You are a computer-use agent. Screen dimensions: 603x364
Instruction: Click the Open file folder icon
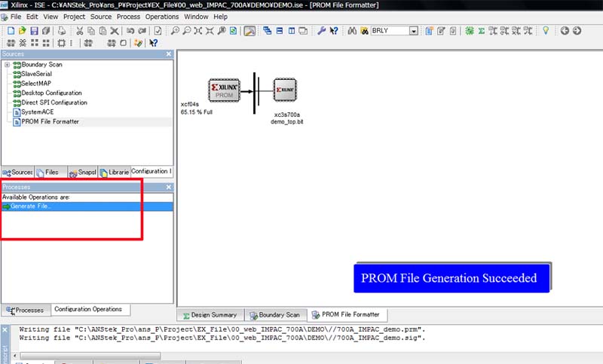click(23, 31)
